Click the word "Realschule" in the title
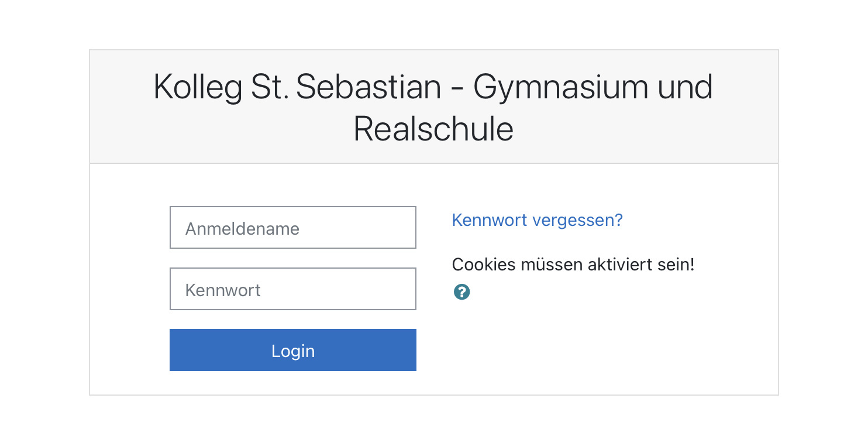868x446 pixels. pyautogui.click(x=433, y=129)
